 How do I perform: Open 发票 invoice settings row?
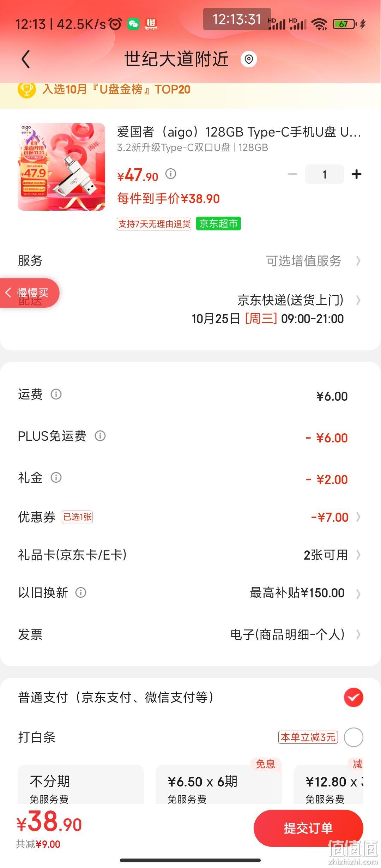click(190, 634)
